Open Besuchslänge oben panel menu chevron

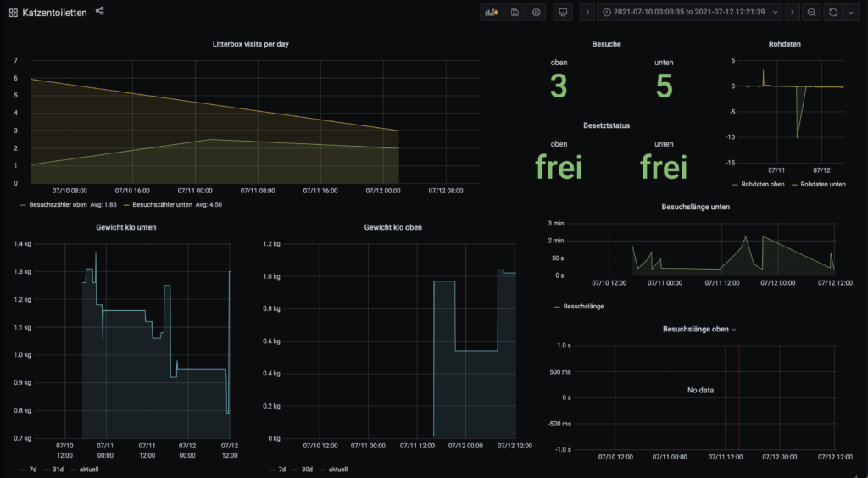coord(734,329)
